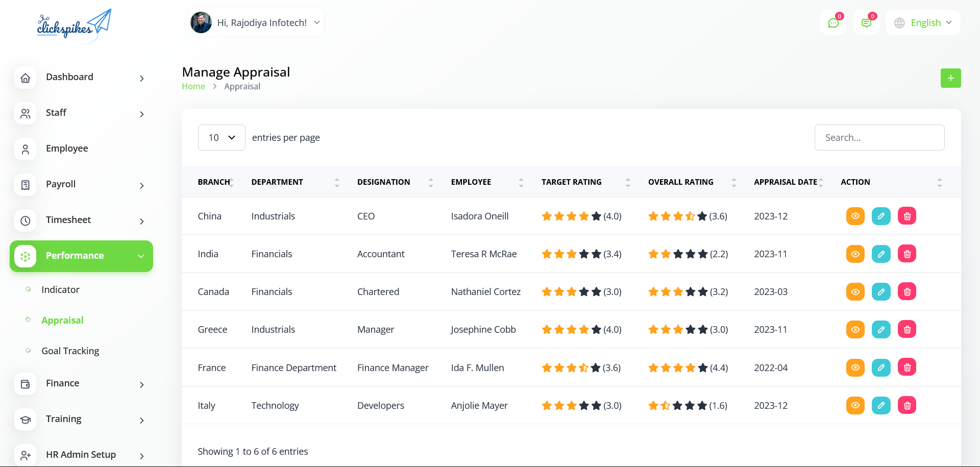Click the Search input field

tap(879, 138)
